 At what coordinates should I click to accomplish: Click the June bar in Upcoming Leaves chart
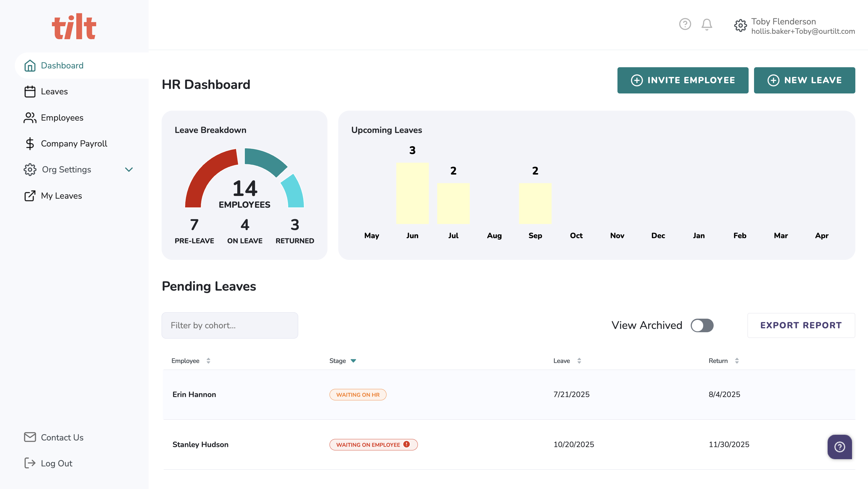pyautogui.click(x=412, y=193)
